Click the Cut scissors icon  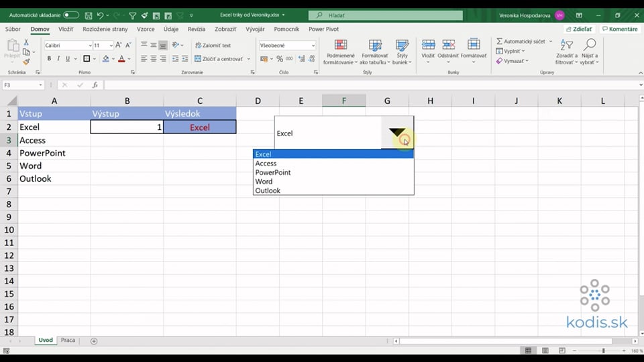coord(26,42)
